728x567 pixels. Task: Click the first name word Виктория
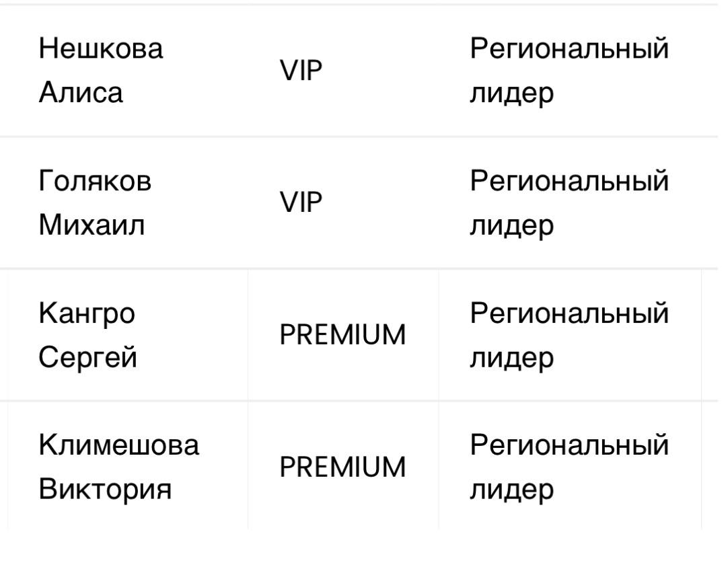pos(105,488)
